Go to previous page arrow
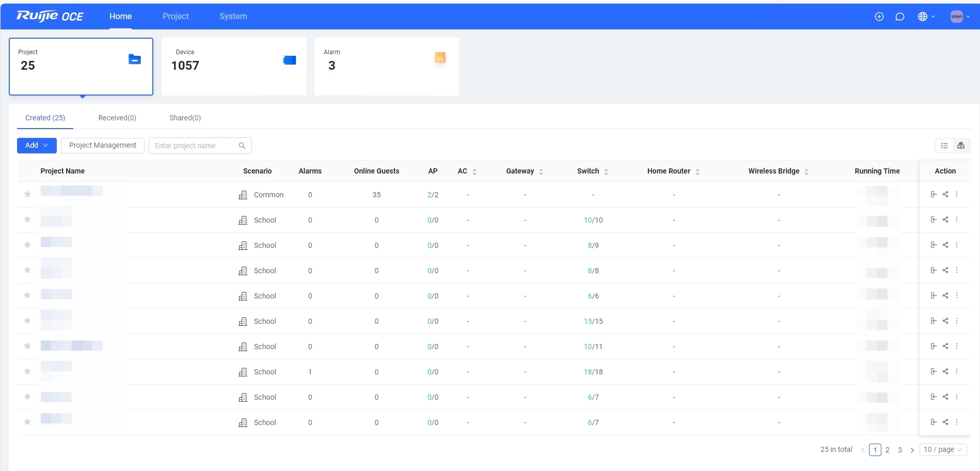Viewport: 980px width, 471px height. (863, 450)
